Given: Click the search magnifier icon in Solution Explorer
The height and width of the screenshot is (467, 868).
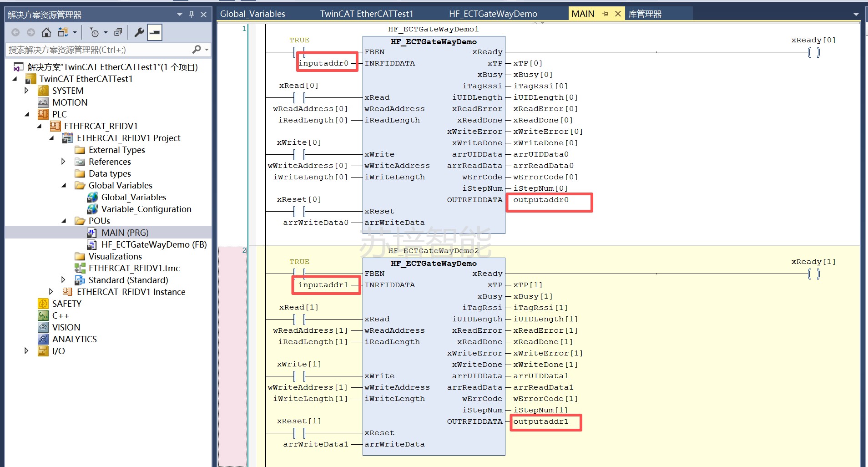Looking at the screenshot, I should click(197, 50).
